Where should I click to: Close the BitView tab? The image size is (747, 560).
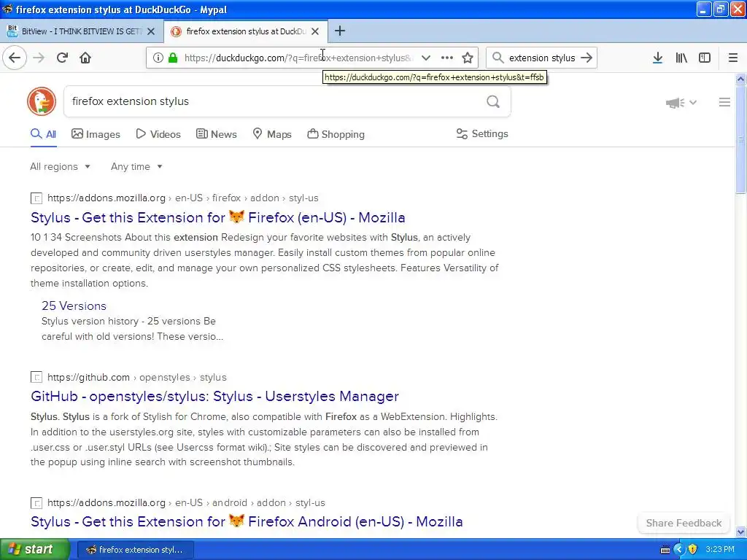click(x=151, y=31)
